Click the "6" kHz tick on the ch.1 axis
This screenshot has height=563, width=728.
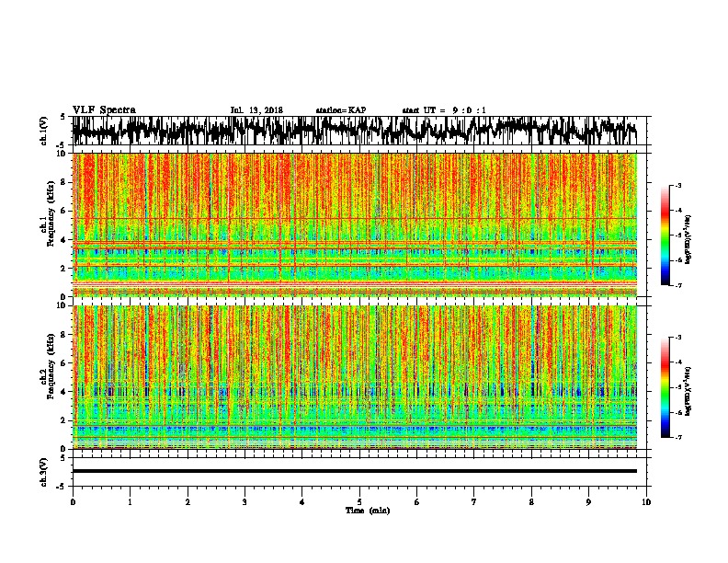tap(63, 211)
